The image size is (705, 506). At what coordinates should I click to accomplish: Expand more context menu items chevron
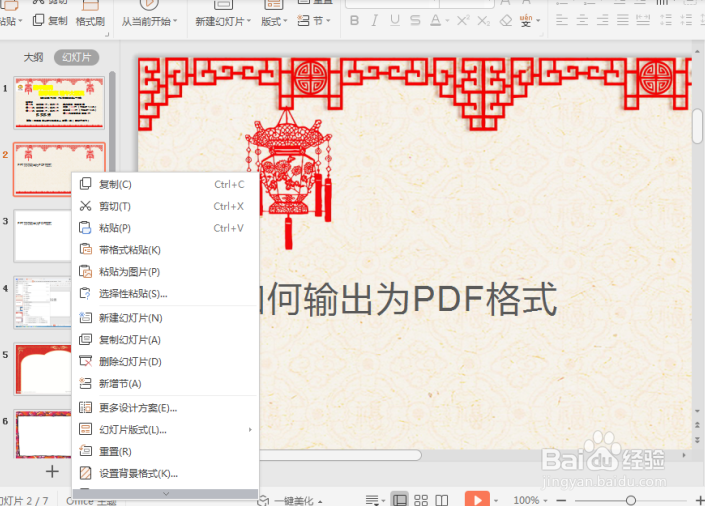[166, 493]
